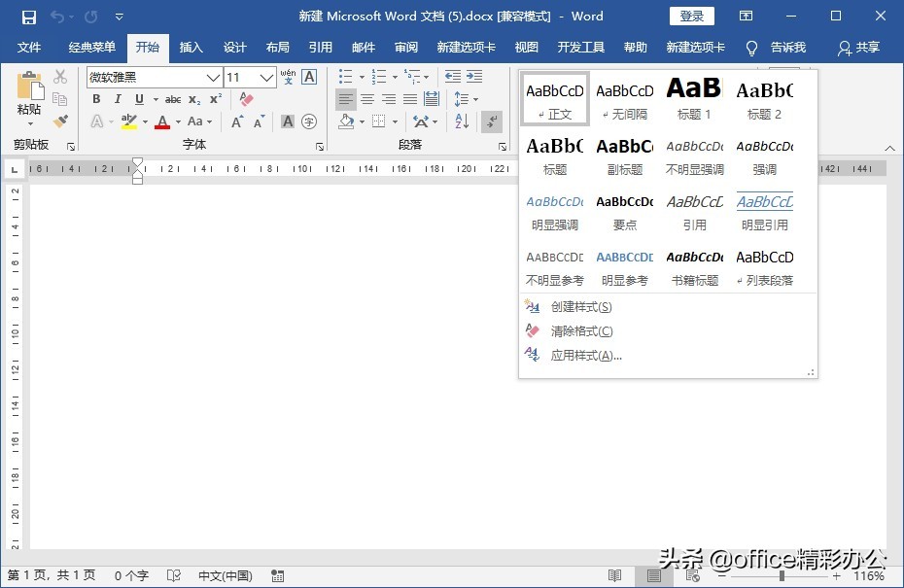Screen dimensions: 904x588
Task: Open the font size 11 dropdown
Action: [265, 77]
